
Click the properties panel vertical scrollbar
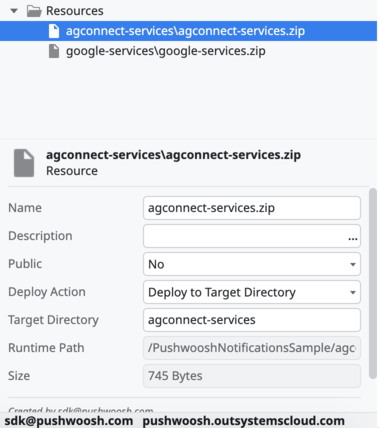(x=373, y=283)
